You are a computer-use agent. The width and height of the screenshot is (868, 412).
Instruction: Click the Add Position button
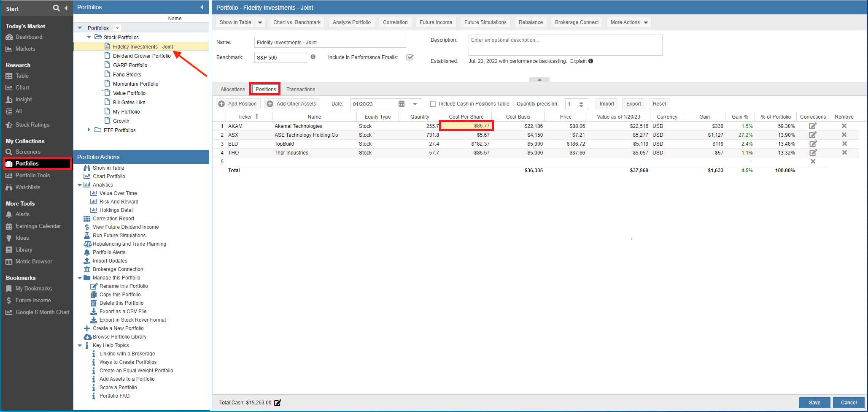[238, 104]
